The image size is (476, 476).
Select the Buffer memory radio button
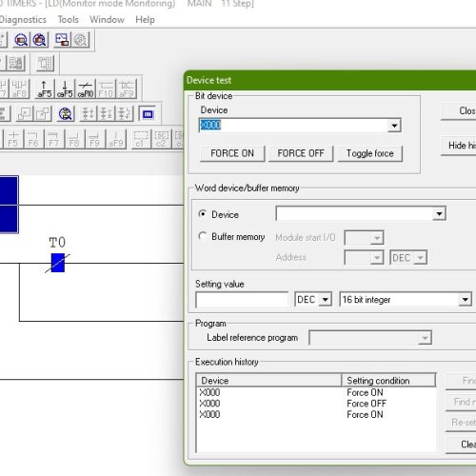(202, 236)
